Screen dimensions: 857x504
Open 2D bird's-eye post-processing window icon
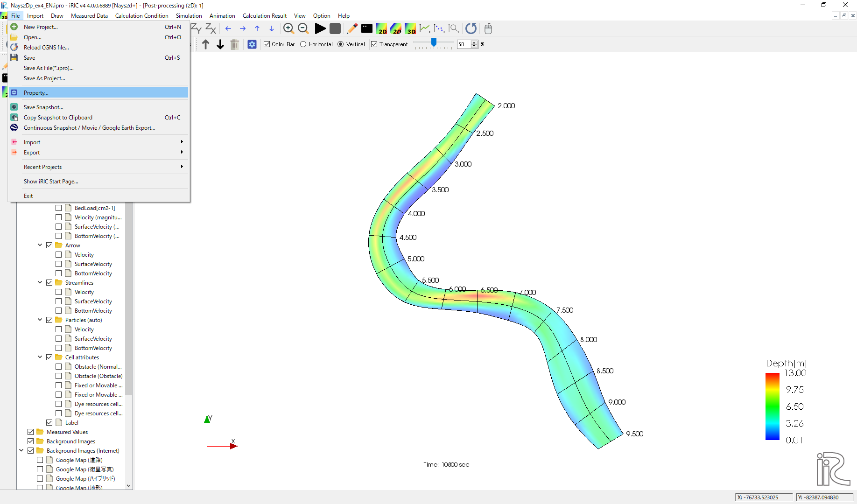pos(396,28)
